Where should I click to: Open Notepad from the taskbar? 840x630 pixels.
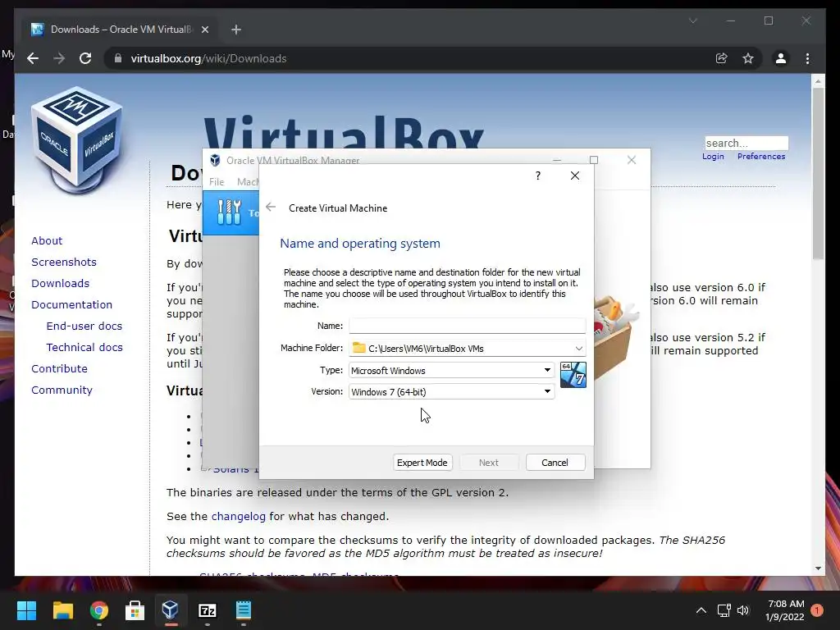click(x=244, y=609)
